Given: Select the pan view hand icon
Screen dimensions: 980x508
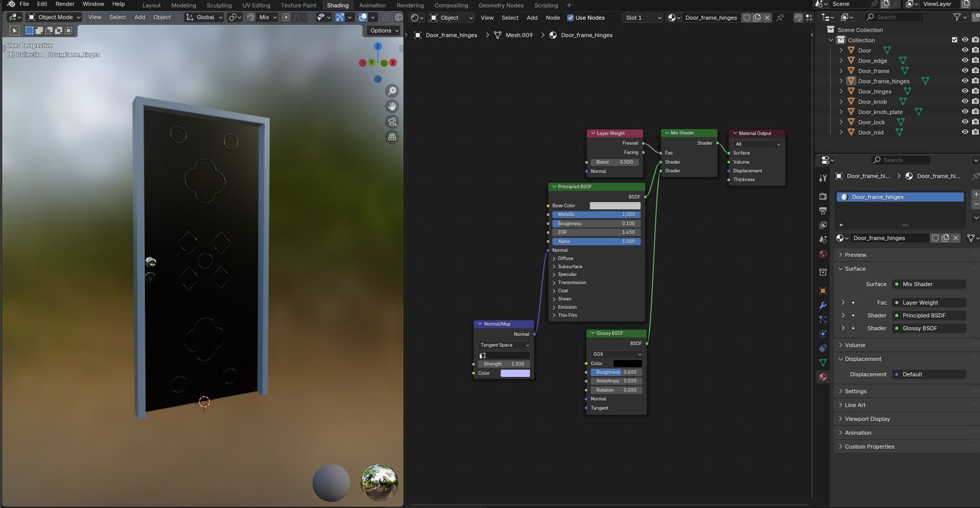Looking at the screenshot, I should [392, 106].
